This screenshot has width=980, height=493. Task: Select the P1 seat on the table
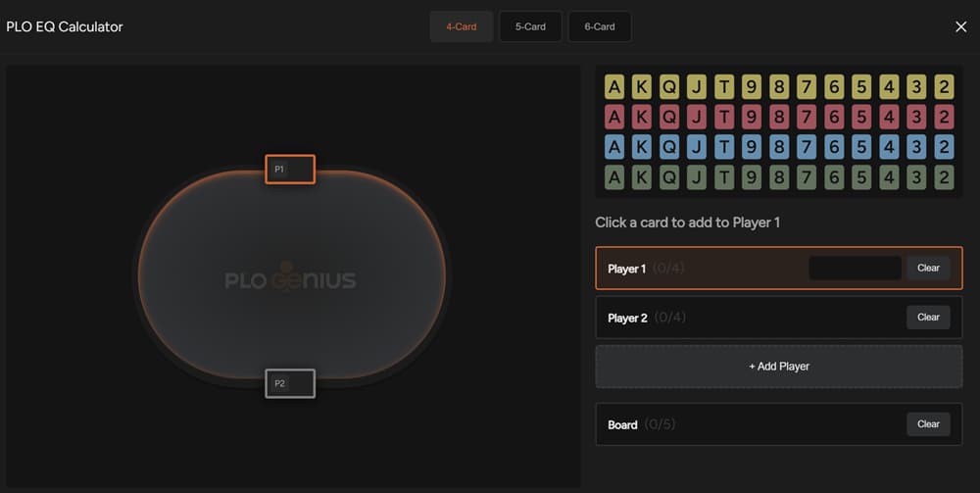[290, 170]
